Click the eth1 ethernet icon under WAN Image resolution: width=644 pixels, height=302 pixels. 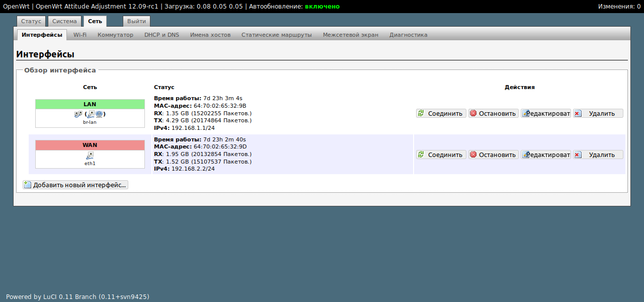(90, 156)
